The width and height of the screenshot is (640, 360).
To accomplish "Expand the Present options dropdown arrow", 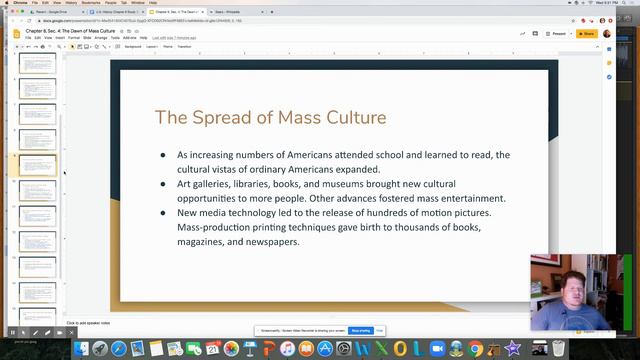I will click(x=571, y=34).
